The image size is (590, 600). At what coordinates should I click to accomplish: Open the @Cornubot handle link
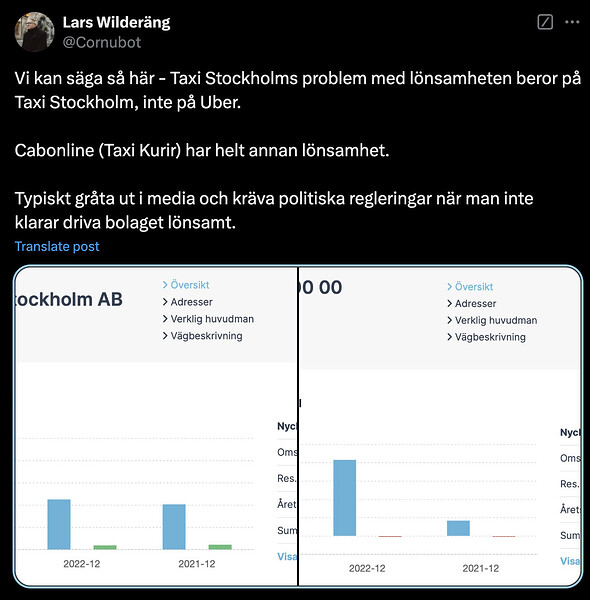point(102,42)
